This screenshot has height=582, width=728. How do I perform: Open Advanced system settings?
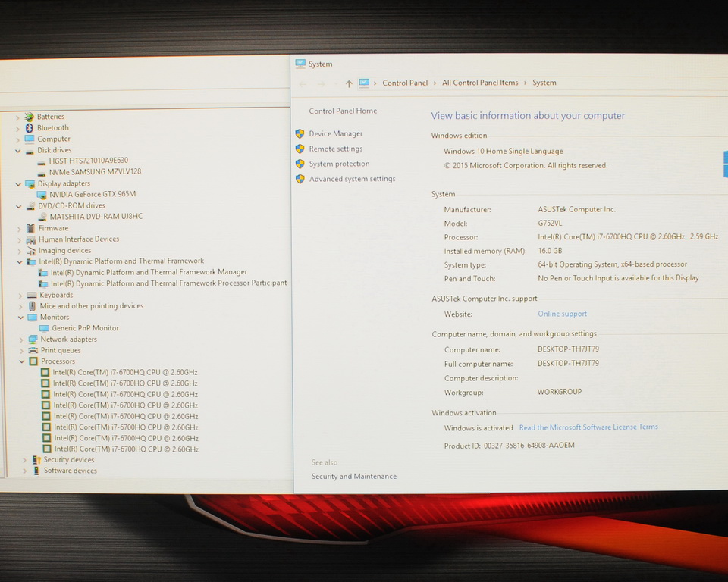coord(353,179)
